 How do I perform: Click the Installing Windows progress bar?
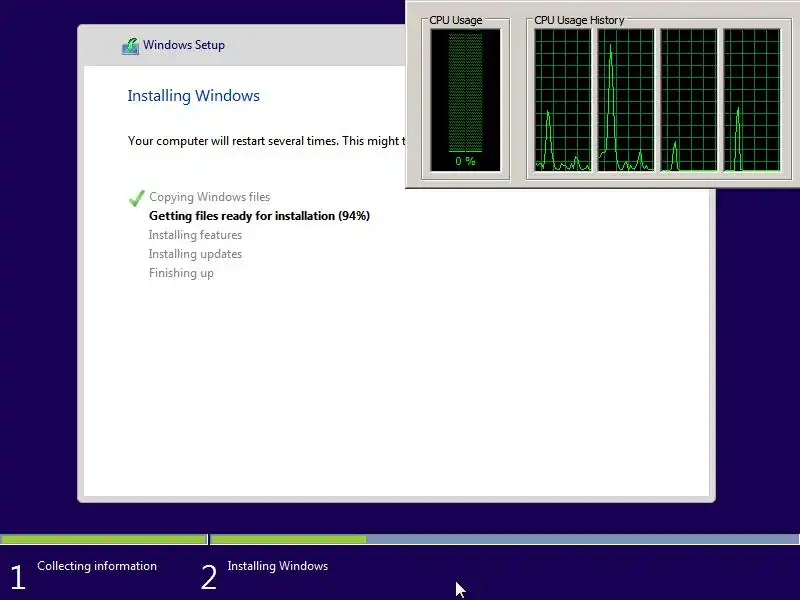pyautogui.click(x=505, y=539)
